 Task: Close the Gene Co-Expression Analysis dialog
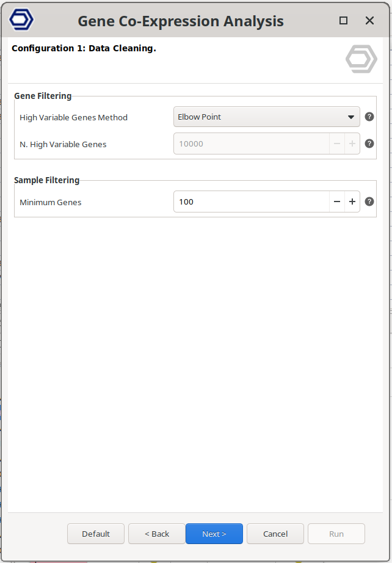[x=369, y=21]
